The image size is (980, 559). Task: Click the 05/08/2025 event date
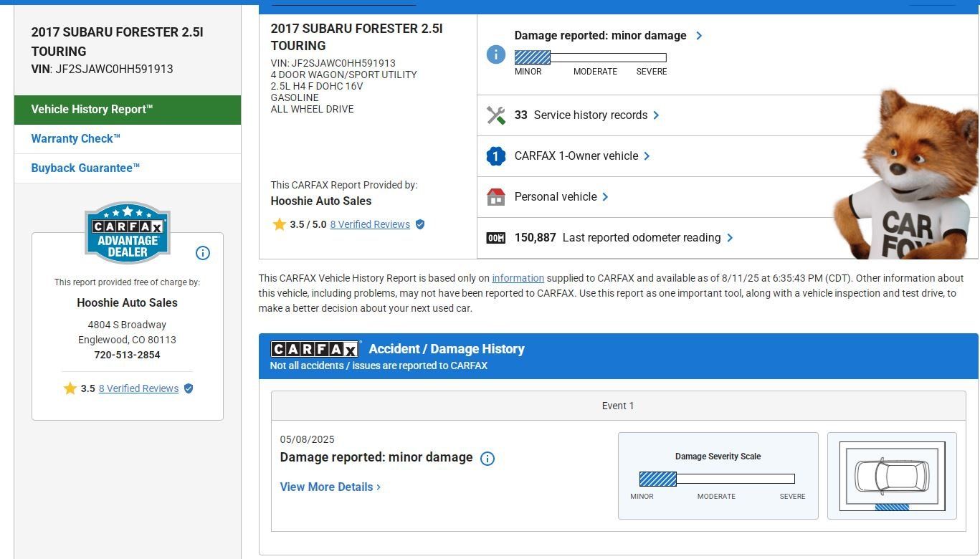point(307,439)
